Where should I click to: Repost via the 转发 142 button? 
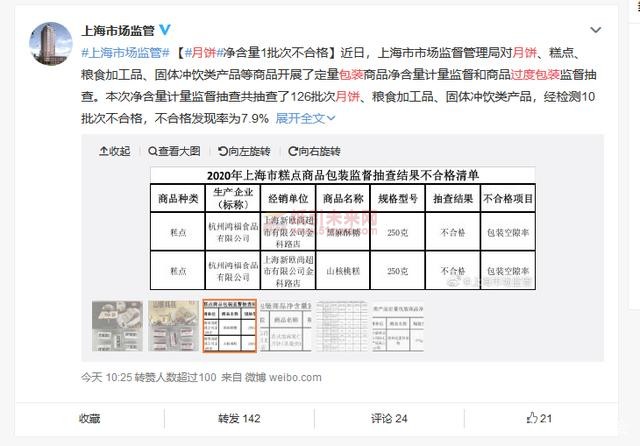tap(238, 419)
